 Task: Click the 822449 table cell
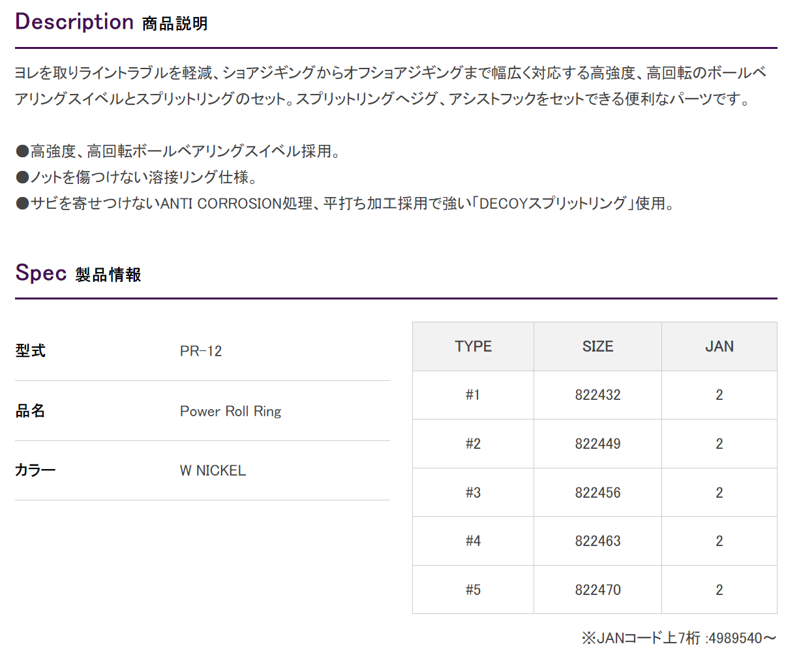click(x=598, y=444)
